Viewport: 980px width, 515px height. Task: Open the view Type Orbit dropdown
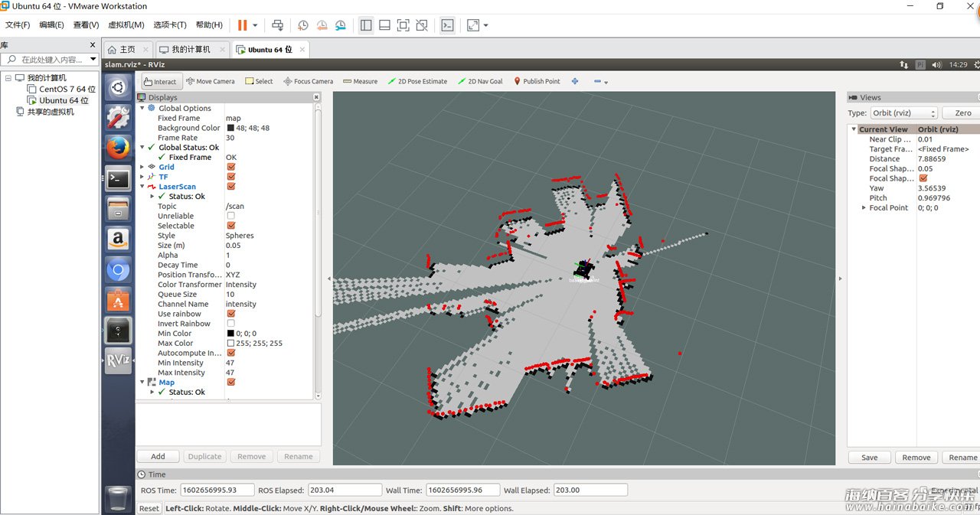[904, 112]
